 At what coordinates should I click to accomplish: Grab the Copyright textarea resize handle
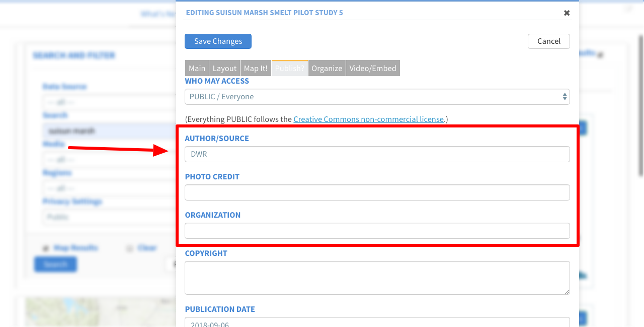click(567, 292)
